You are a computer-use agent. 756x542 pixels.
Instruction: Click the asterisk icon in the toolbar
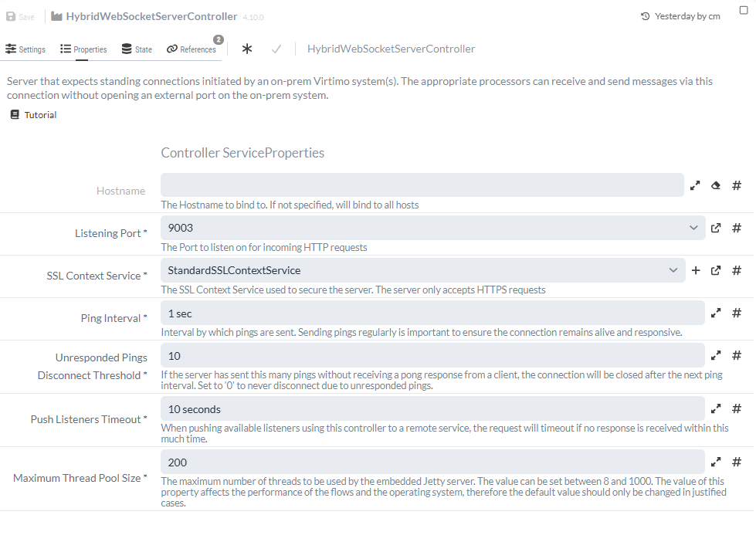pos(247,49)
